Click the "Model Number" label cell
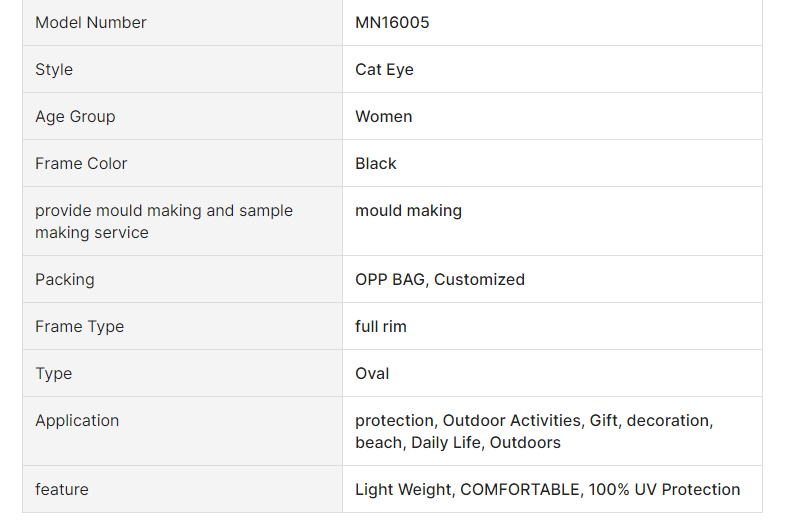792x530 pixels. (x=91, y=22)
